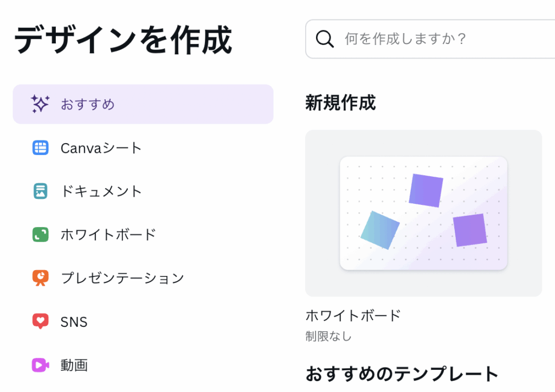Click the whiteboard preview thumbnail
This screenshot has width=555, height=392.
pos(423,213)
